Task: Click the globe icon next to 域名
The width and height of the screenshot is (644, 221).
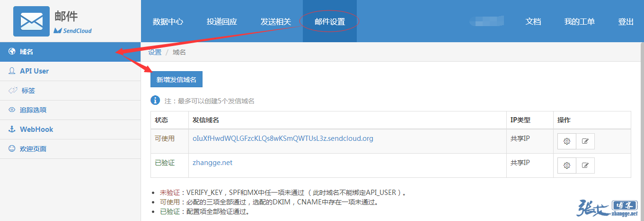Action: (12, 52)
